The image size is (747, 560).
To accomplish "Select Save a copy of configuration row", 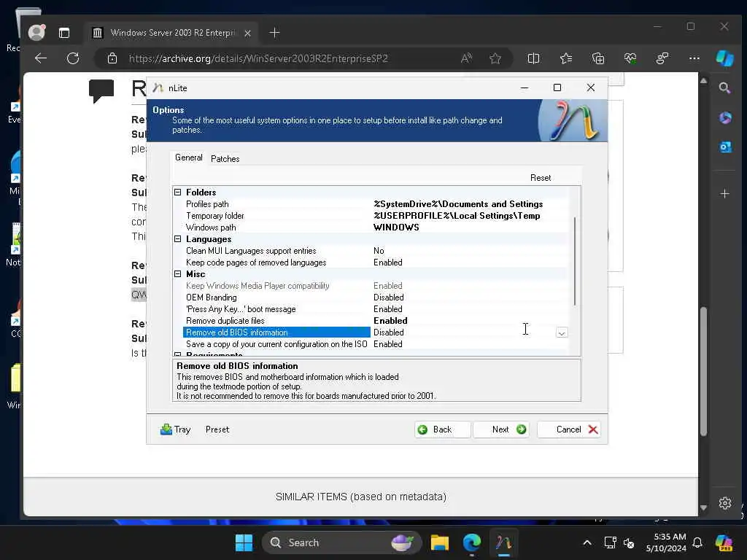I will point(370,344).
